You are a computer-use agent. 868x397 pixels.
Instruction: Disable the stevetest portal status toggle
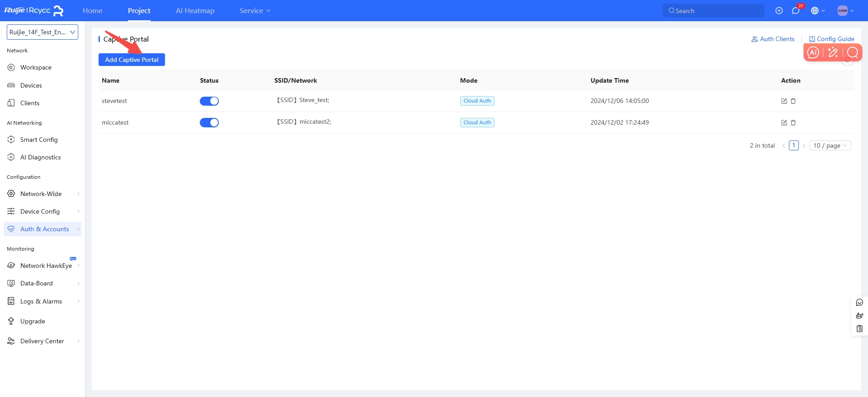(x=209, y=101)
